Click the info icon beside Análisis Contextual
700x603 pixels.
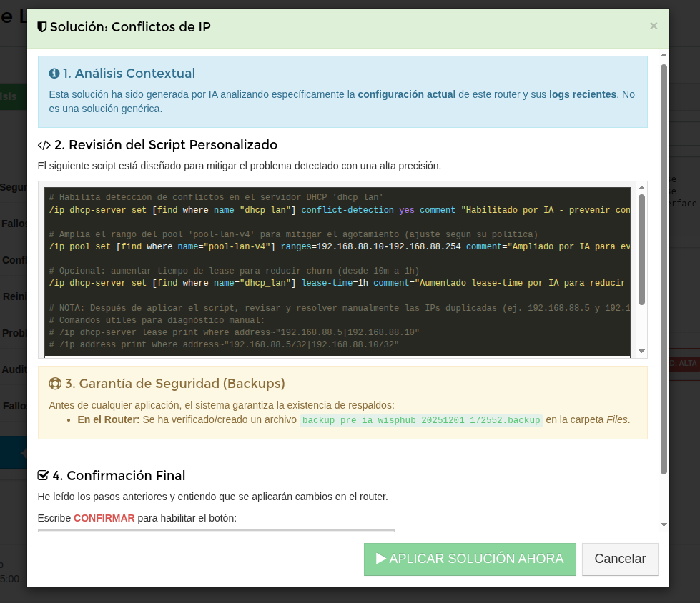[54, 74]
